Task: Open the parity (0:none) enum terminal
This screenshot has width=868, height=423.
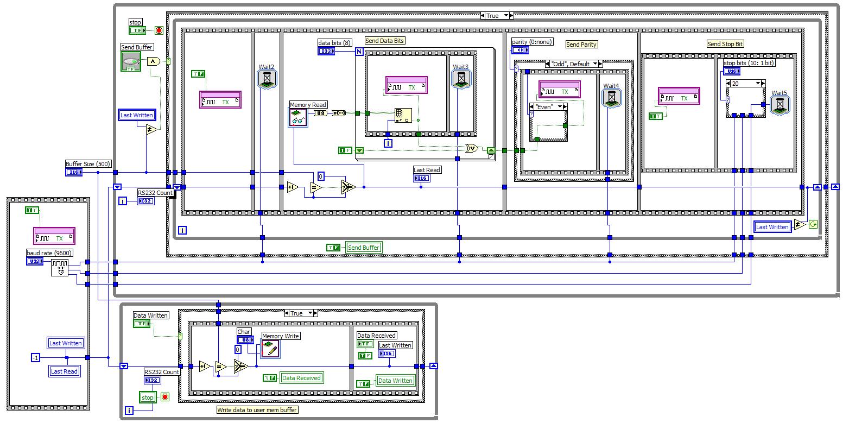Action: coord(520,50)
